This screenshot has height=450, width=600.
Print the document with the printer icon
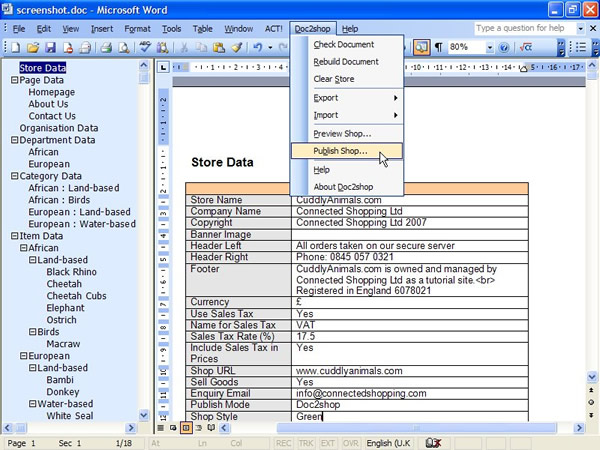pyautogui.click(x=106, y=47)
